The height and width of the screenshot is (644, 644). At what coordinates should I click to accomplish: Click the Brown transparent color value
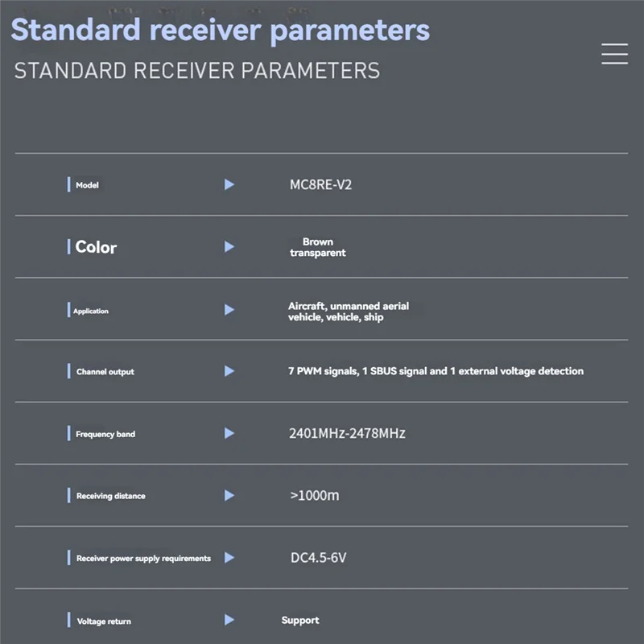(x=317, y=247)
